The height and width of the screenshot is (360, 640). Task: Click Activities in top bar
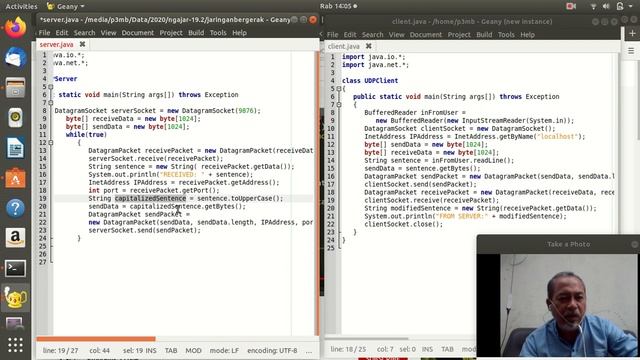21,6
